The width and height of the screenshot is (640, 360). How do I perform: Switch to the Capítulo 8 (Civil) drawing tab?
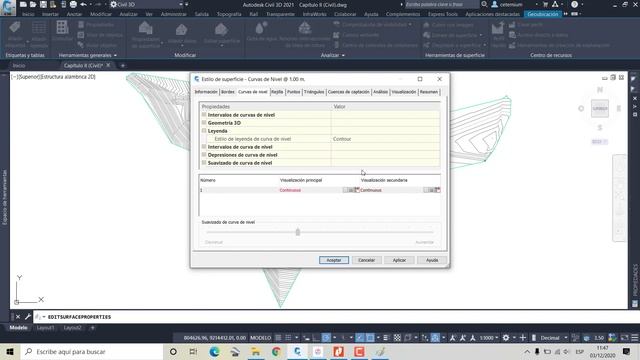click(83, 65)
